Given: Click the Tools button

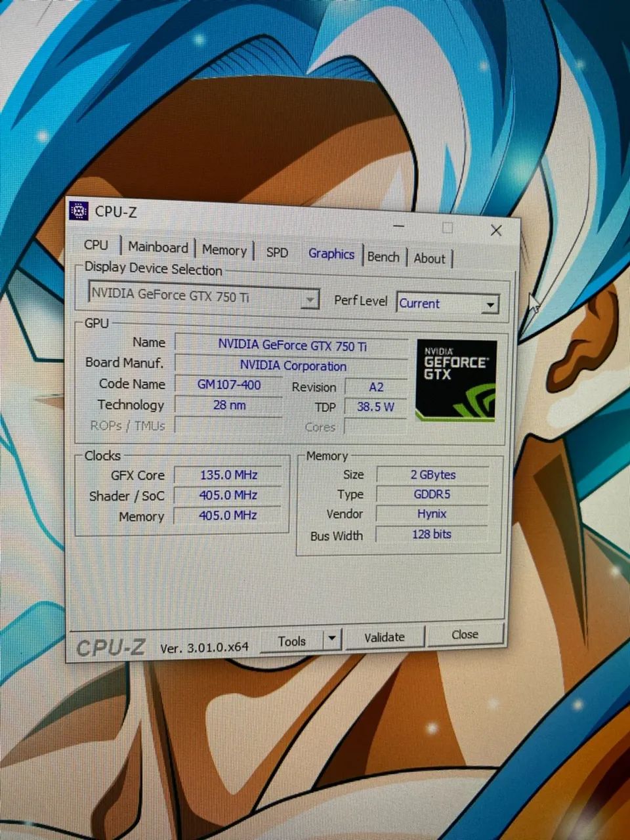Looking at the screenshot, I should (x=292, y=641).
